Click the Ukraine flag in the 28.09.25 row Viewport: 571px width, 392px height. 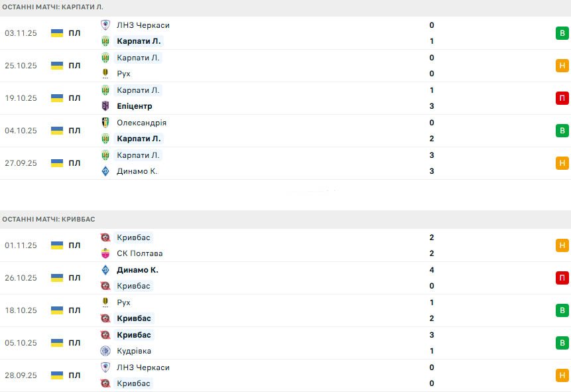[57, 375]
